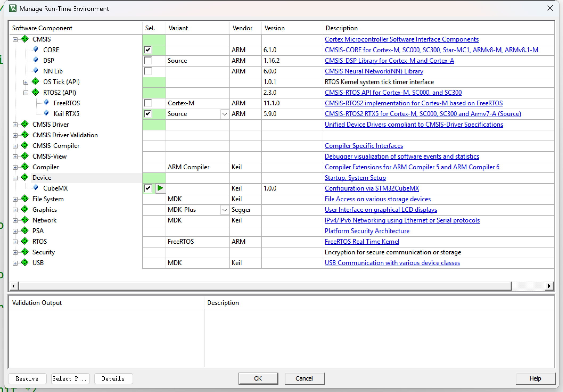Viewport: 563px width, 392px height.
Task: Enable the FreeRTOS RTOS2 checkbox
Action: pos(148,103)
